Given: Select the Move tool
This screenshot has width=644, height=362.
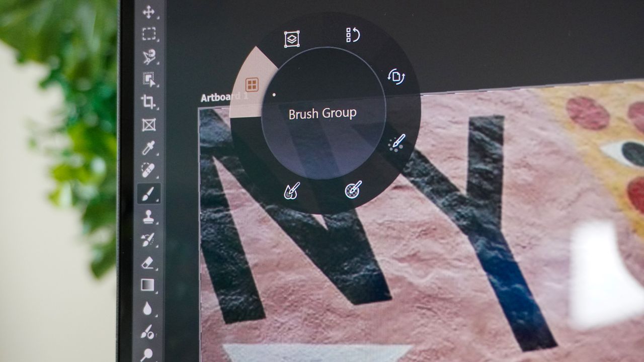Looking at the screenshot, I should [x=148, y=12].
